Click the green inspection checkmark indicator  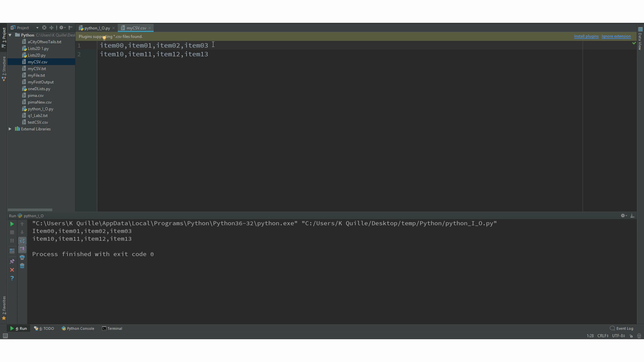pos(634,43)
